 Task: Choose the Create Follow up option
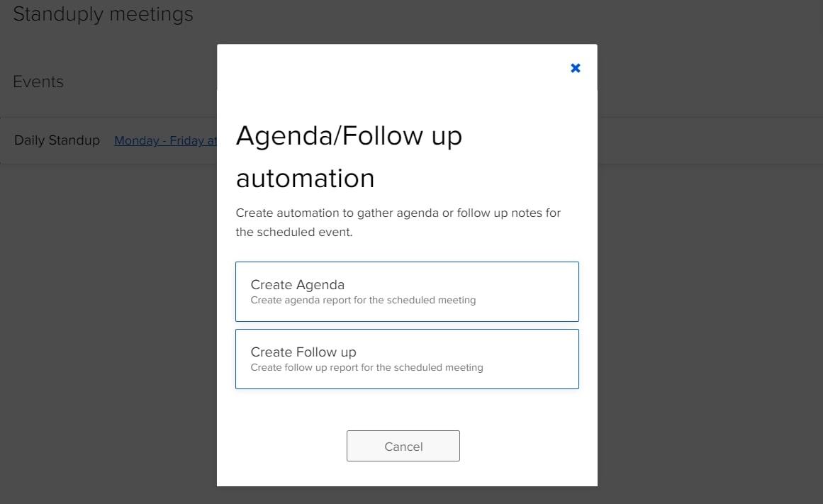[407, 359]
